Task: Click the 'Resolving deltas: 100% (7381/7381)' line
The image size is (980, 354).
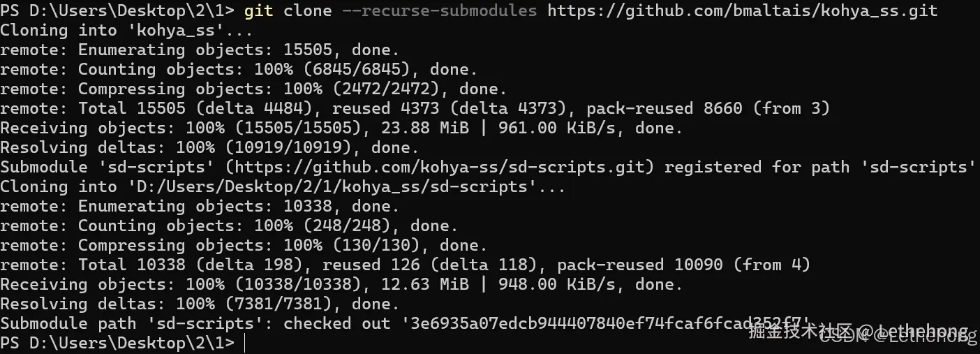Action: 200,304
